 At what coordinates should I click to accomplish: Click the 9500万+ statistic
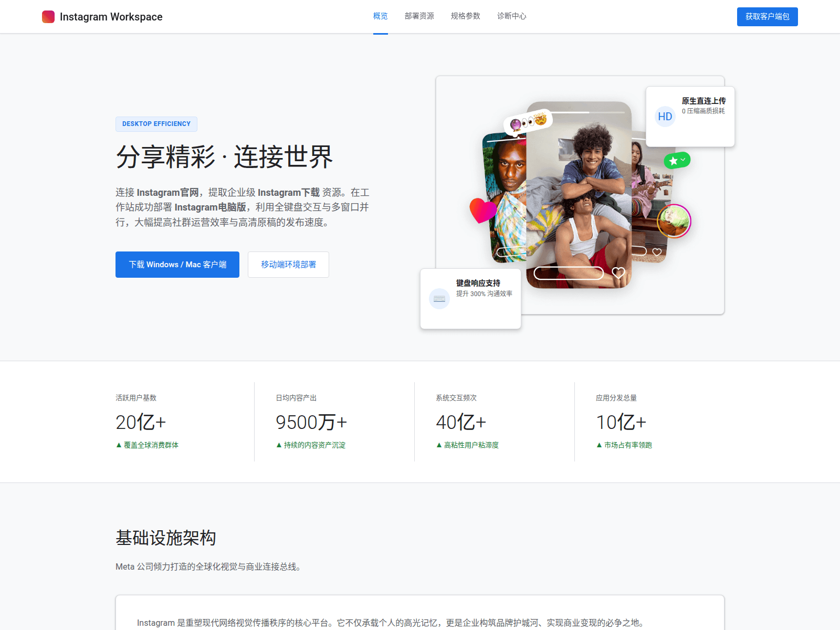pos(311,422)
